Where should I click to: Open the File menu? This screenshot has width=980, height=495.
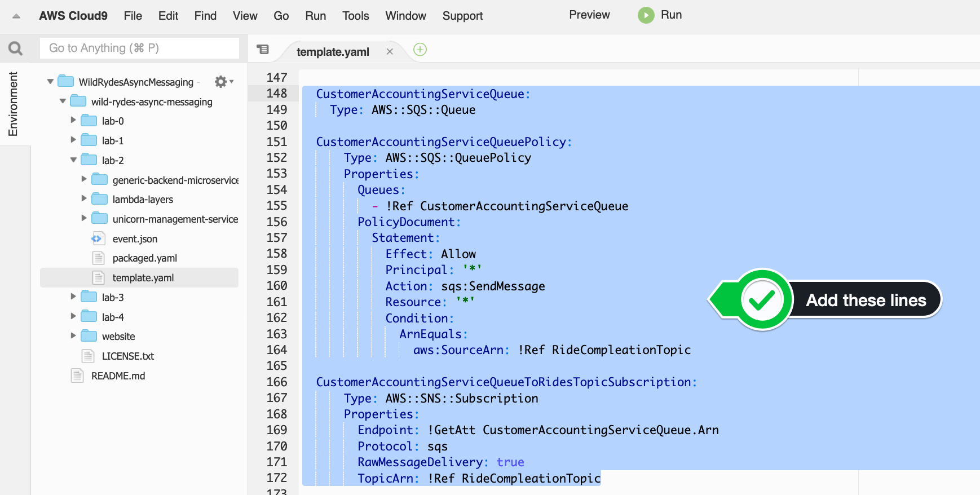pyautogui.click(x=133, y=16)
